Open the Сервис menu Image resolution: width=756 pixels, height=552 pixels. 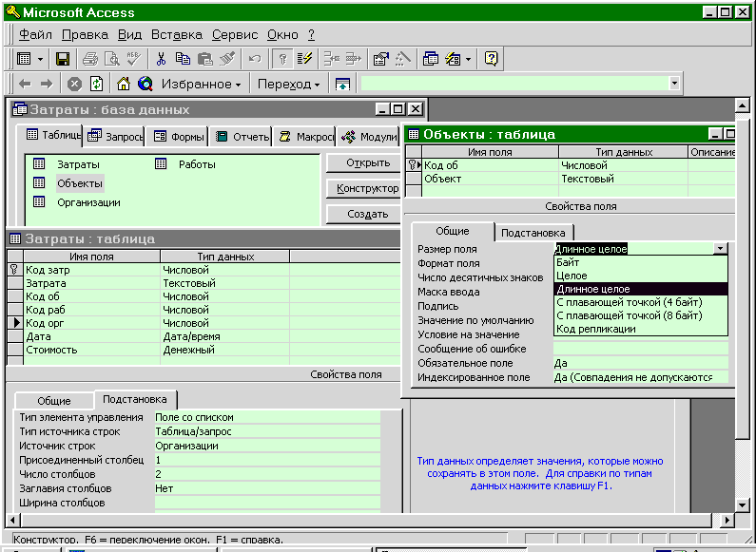[x=235, y=35]
